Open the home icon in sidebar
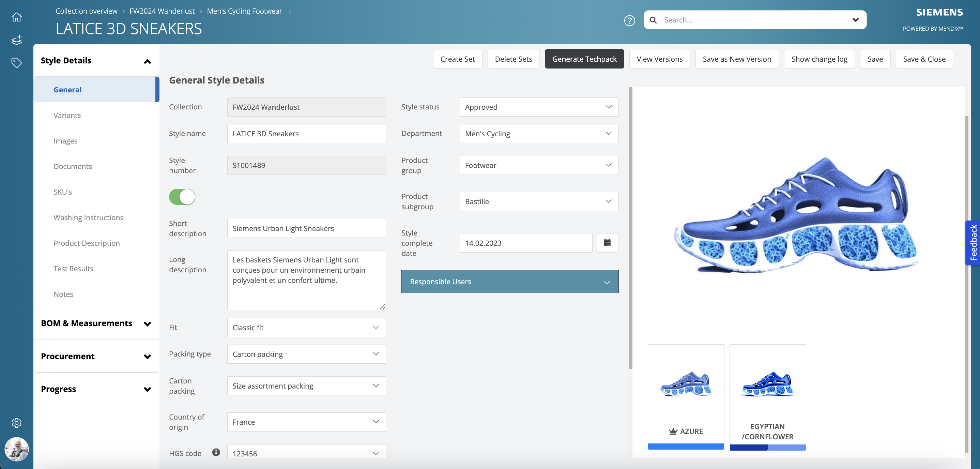Viewport: 980px width, 469px height. 16,17
